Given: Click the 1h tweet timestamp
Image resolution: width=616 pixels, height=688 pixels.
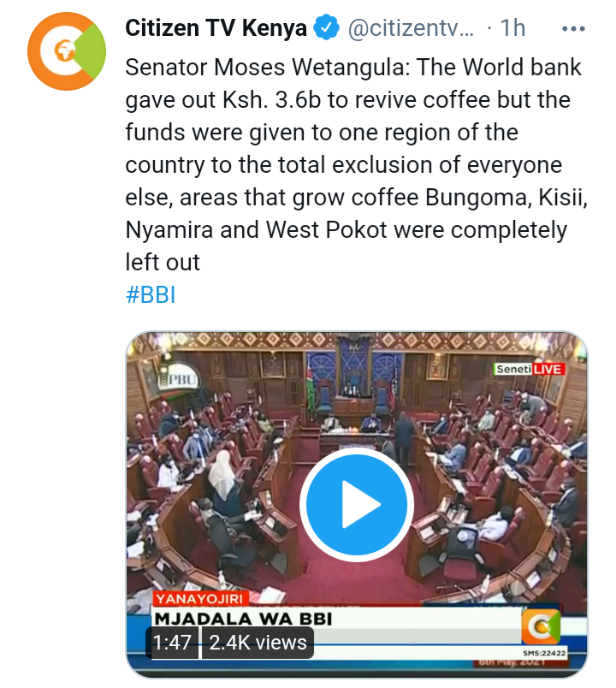Looking at the screenshot, I should coord(512,28).
